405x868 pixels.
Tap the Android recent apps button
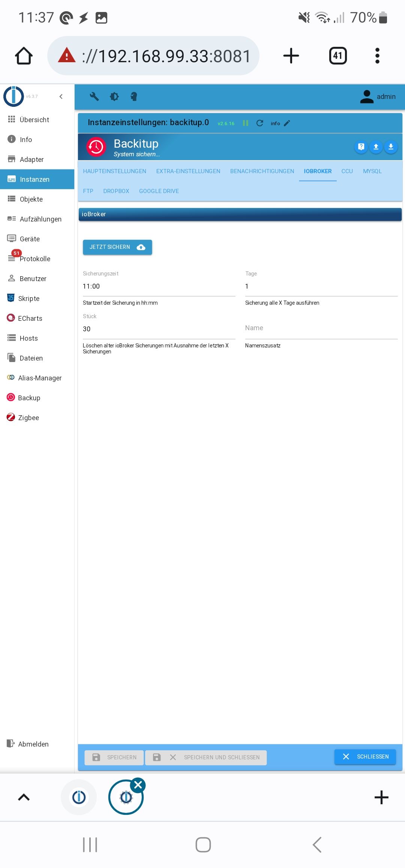pos(90,845)
